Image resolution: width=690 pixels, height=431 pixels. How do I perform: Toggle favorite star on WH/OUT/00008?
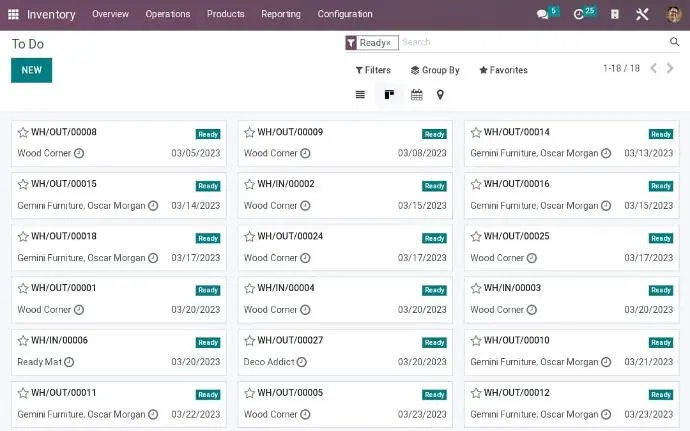[x=23, y=132]
